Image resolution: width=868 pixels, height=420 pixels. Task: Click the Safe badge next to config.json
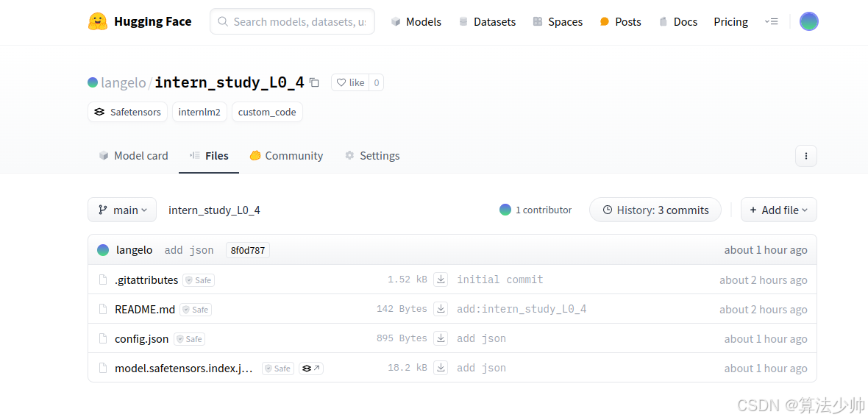coord(189,338)
